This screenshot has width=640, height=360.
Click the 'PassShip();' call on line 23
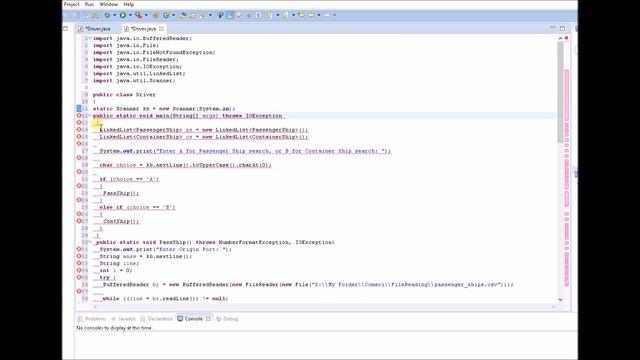point(121,193)
